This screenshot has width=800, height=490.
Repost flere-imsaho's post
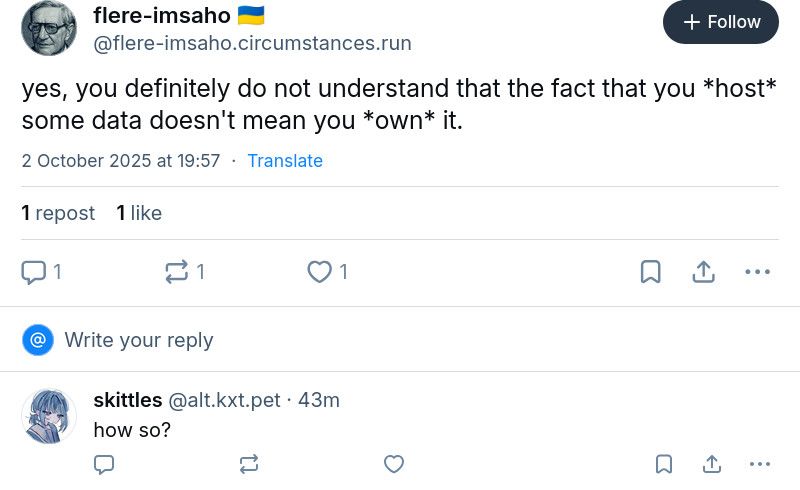(177, 272)
